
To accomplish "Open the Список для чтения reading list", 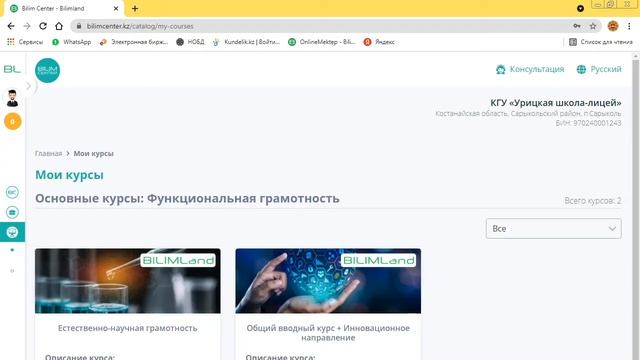I will [601, 42].
